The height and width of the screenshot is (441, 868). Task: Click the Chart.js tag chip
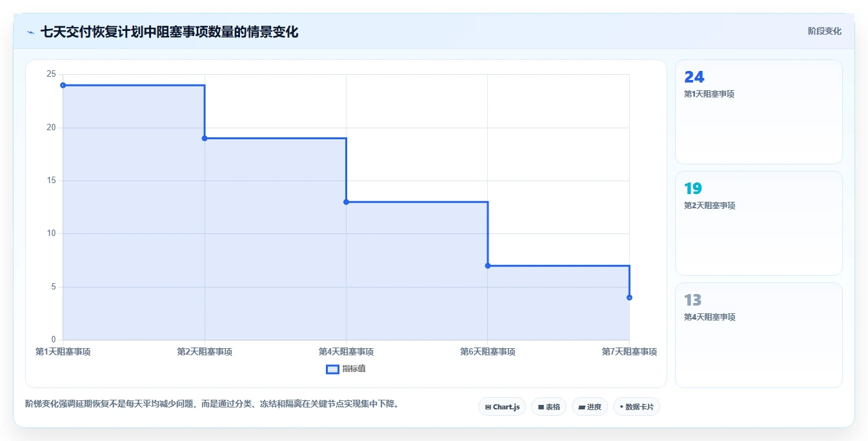pyautogui.click(x=502, y=407)
